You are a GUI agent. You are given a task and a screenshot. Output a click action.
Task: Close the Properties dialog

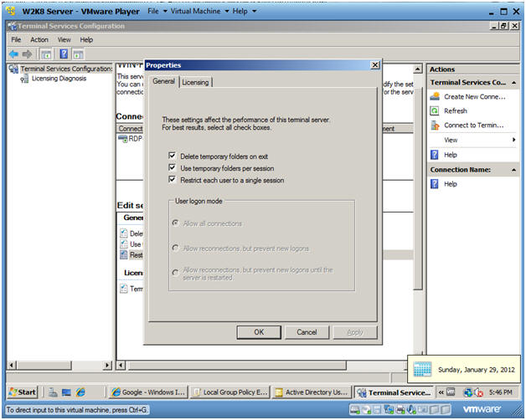375,65
